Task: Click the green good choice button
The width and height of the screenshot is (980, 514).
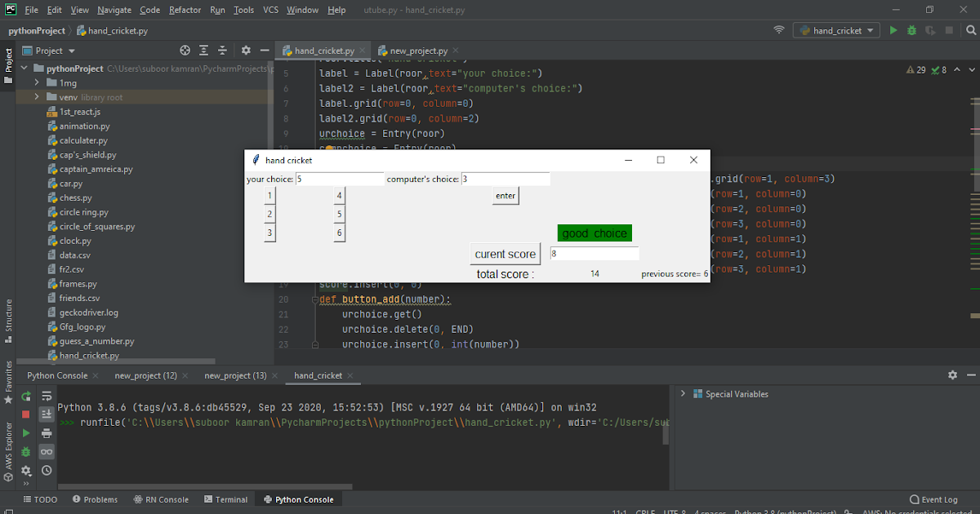Action: (595, 233)
